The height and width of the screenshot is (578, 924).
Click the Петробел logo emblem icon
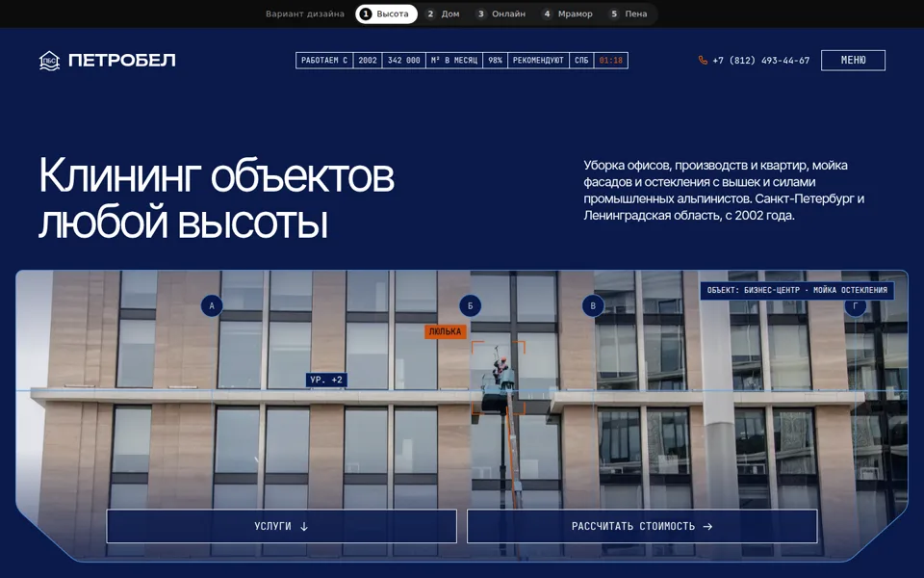[x=49, y=60]
